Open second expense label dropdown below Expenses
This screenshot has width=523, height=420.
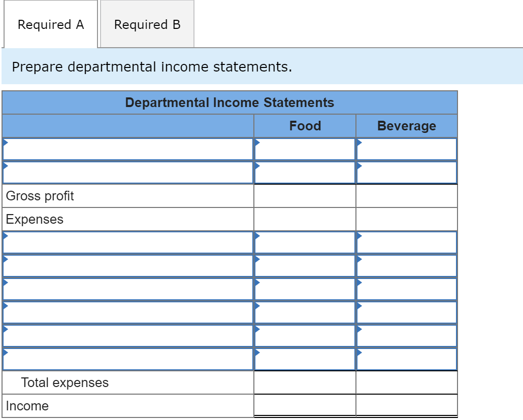coord(128,266)
